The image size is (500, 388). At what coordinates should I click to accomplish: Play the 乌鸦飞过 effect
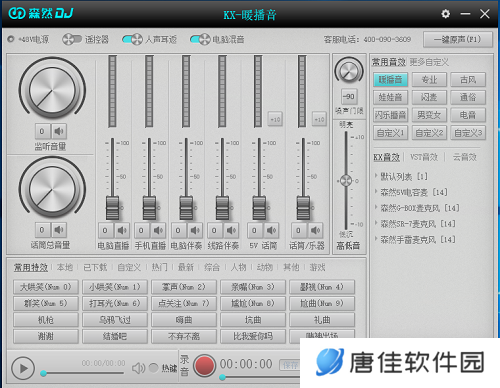coord(115,320)
